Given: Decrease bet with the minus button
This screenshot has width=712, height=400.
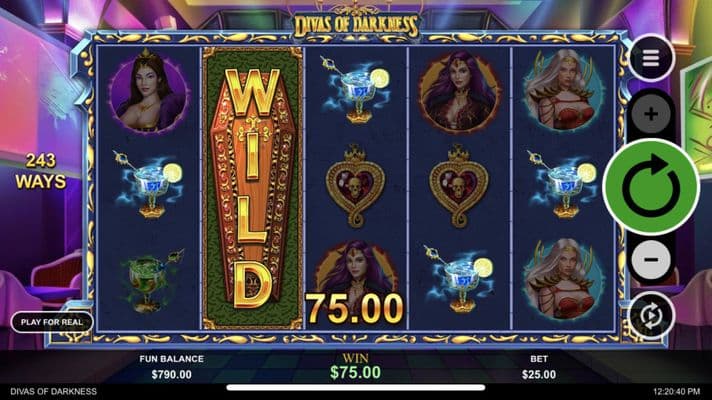Looking at the screenshot, I should 651,259.
